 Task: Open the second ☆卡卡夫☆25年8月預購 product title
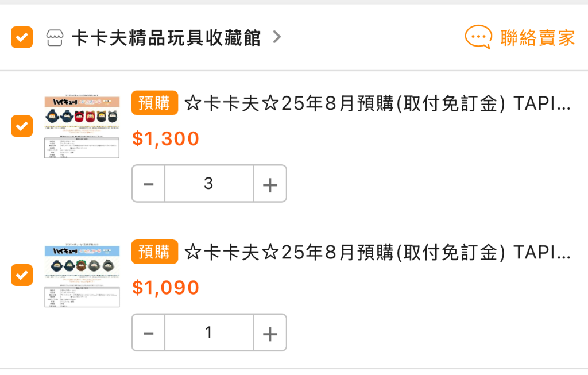pyautogui.click(x=378, y=252)
